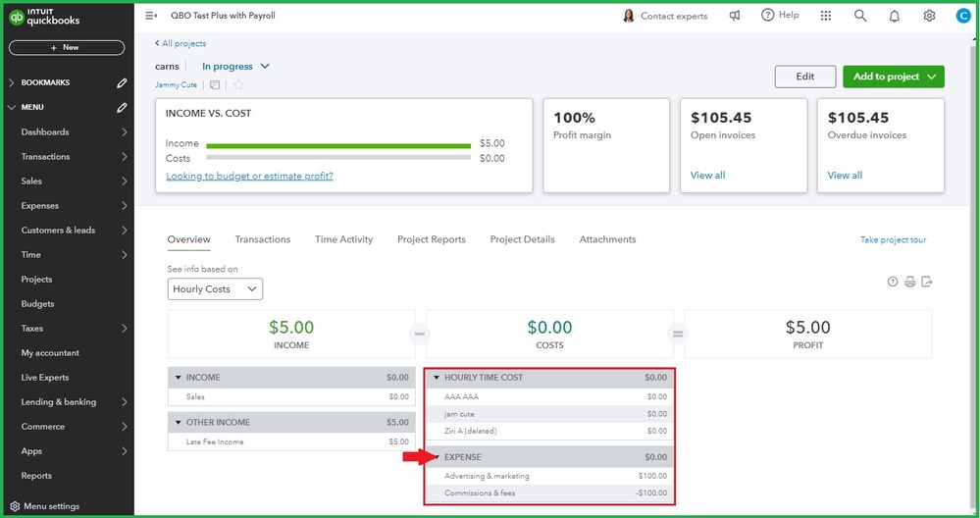Image resolution: width=980 pixels, height=518 pixels.
Task: Collapse the Other Income section
Action: coord(178,423)
